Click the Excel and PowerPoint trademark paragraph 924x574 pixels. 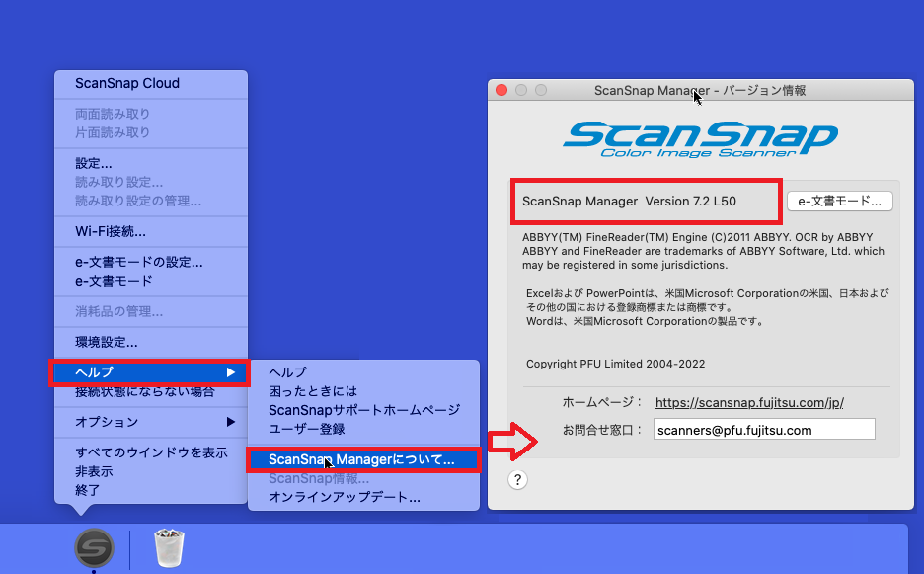click(x=707, y=307)
